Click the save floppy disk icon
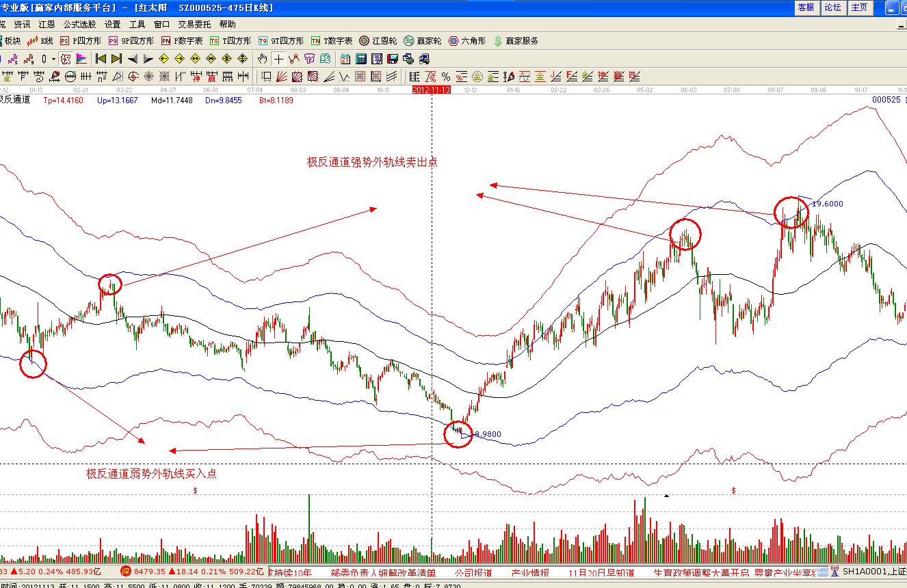Viewport: 907px width, 588px height. [x=392, y=59]
